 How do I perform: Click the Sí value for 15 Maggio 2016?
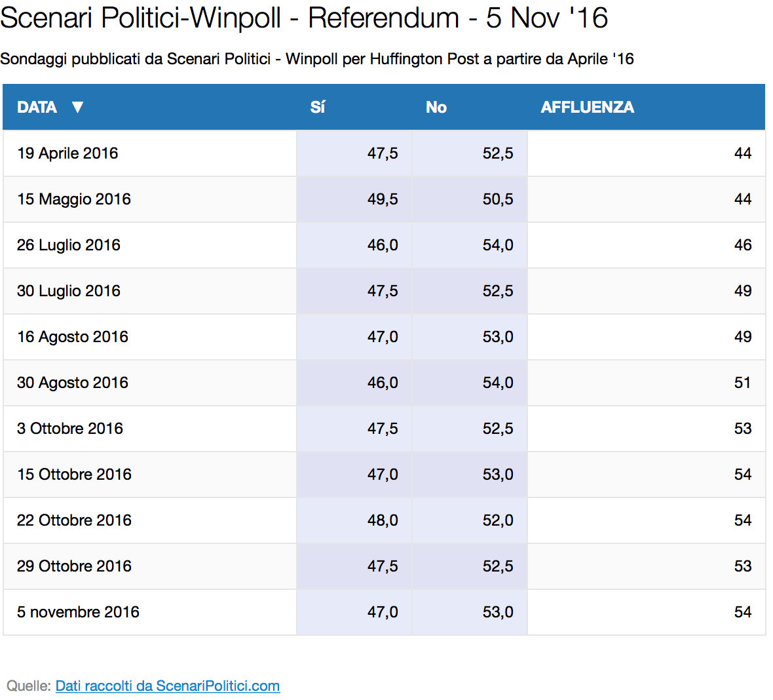pos(383,199)
